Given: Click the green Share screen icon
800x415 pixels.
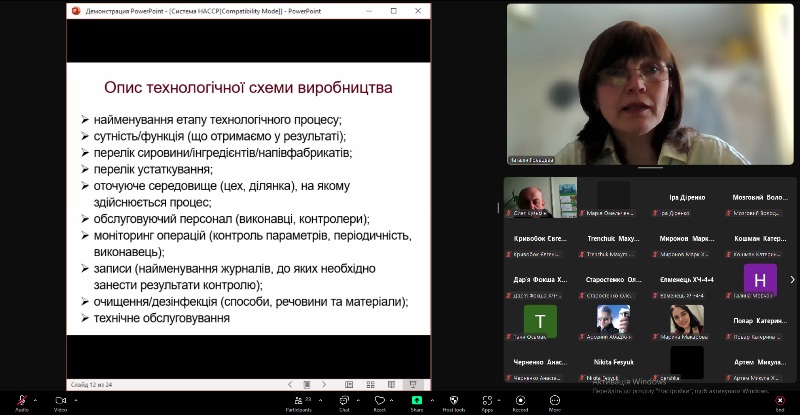Looking at the screenshot, I should (416, 401).
